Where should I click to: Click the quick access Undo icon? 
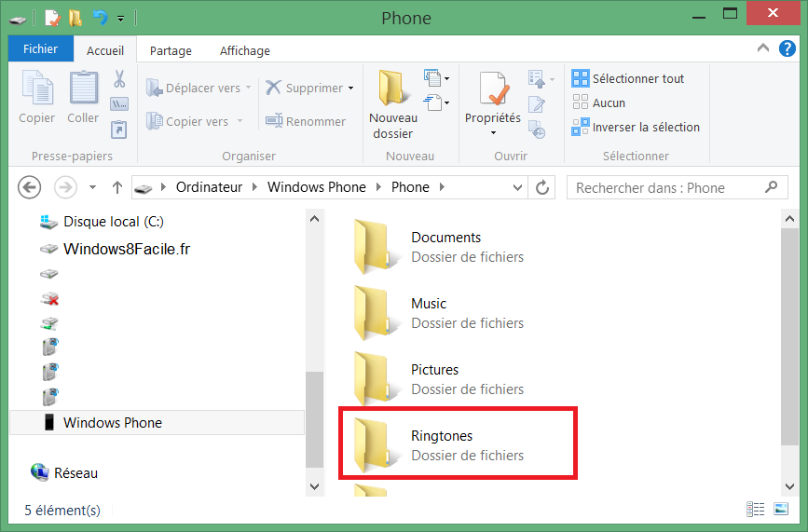click(100, 19)
